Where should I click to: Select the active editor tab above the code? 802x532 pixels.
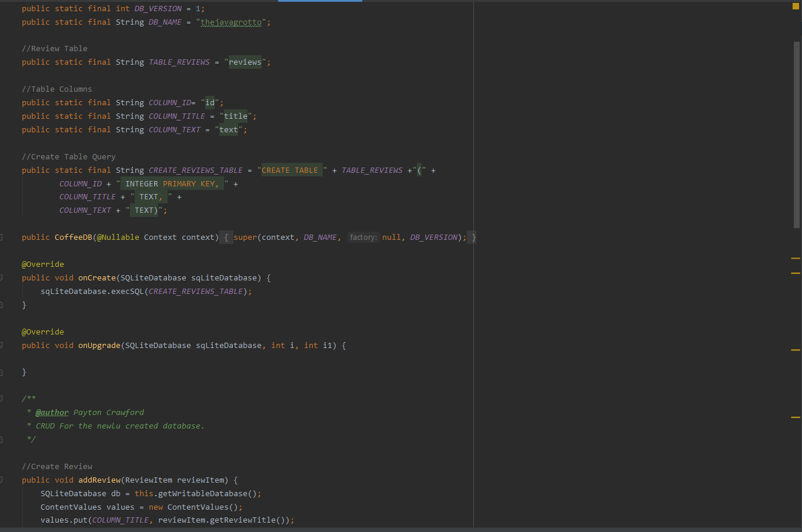[x=320, y=2]
